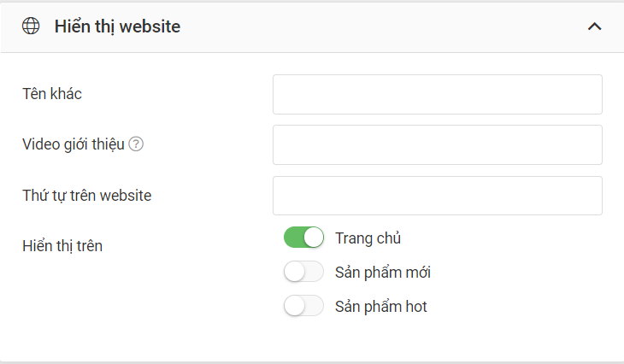Click the Thứ tự trên website label
624x364 pixels.
86,196
